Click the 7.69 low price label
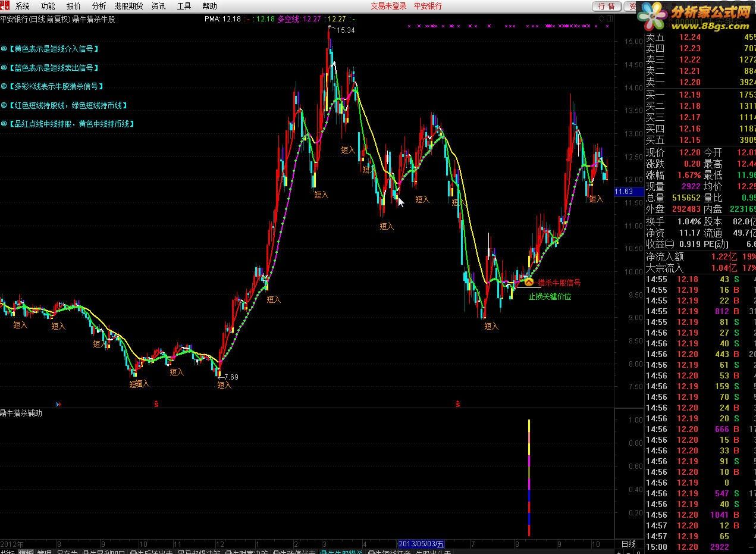 coord(231,377)
